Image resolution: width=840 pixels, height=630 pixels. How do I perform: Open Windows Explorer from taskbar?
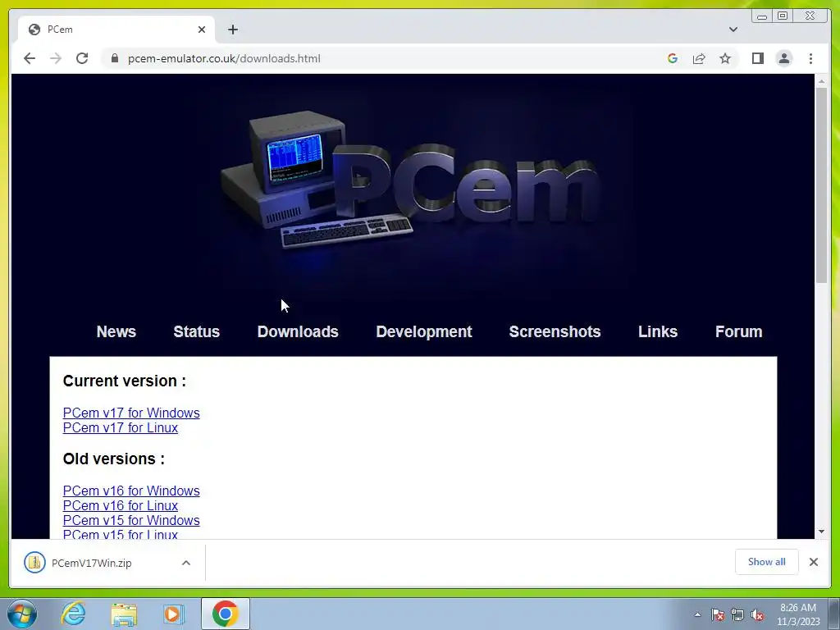124,614
